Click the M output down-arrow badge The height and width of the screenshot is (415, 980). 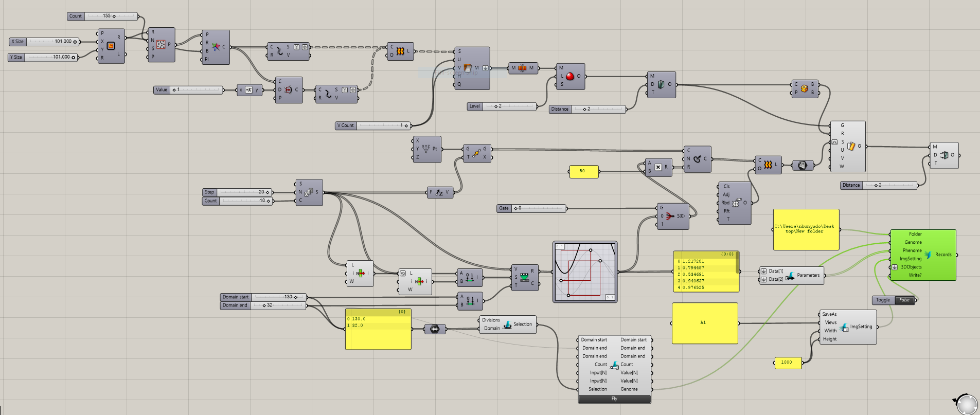(485, 68)
